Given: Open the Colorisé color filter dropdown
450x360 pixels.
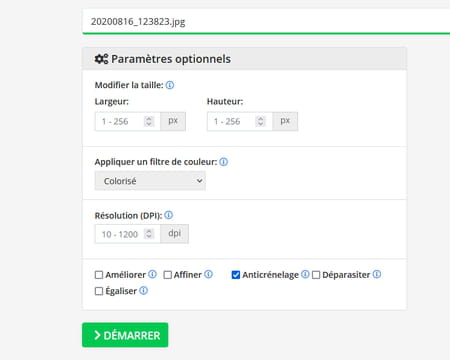Looking at the screenshot, I should [x=150, y=181].
